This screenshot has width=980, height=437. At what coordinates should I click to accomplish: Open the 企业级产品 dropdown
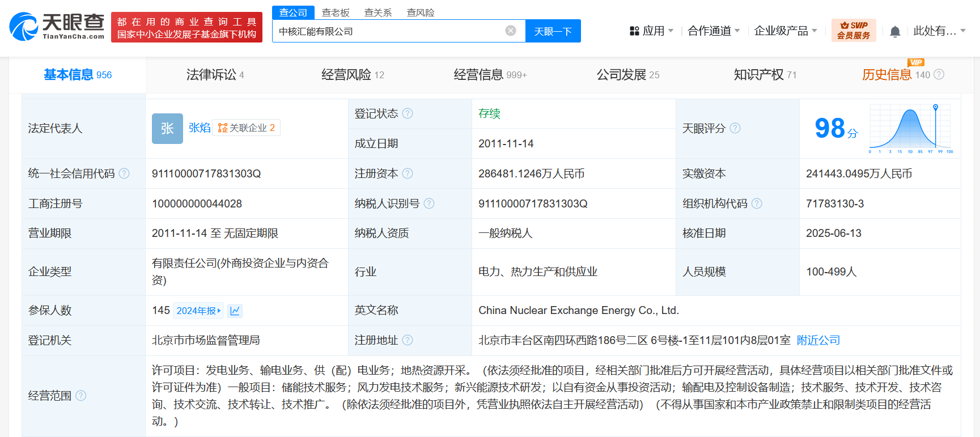785,31
